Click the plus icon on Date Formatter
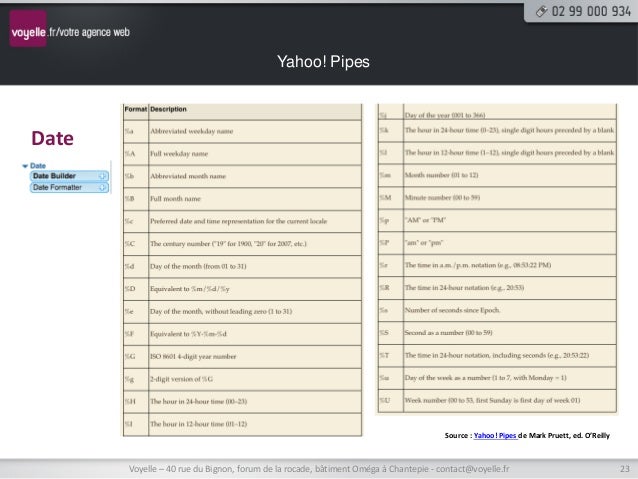This screenshot has height=479, width=638. (x=103, y=187)
